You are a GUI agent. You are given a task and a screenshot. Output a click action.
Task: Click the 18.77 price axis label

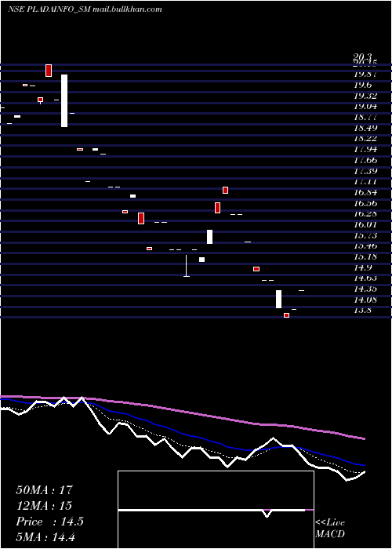[x=365, y=117]
